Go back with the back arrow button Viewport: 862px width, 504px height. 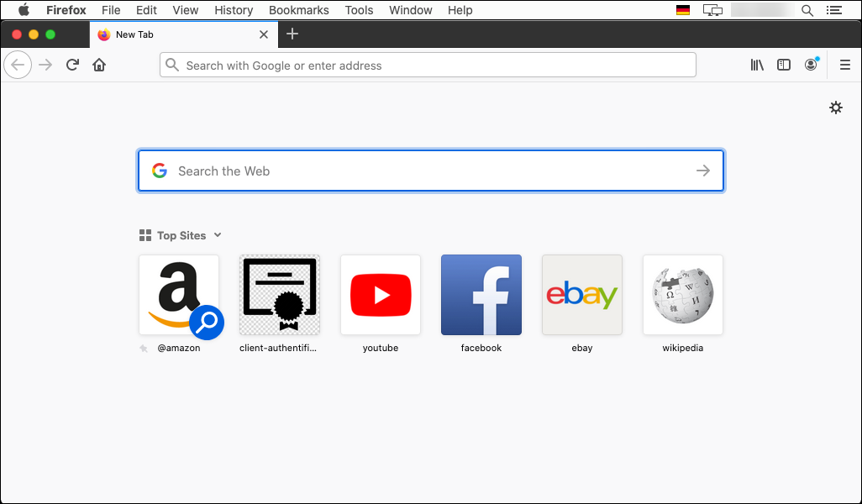(18, 65)
